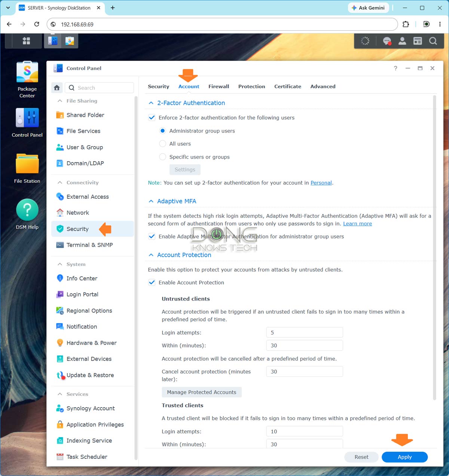Viewport: 449px width, 476px height.
Task: Click Cancel account protection minutes field
Action: point(305,372)
